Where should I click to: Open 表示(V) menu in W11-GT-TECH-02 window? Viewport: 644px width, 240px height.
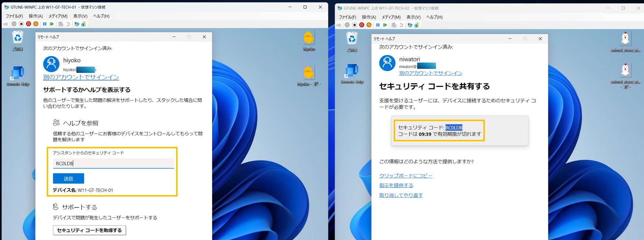pos(413,17)
